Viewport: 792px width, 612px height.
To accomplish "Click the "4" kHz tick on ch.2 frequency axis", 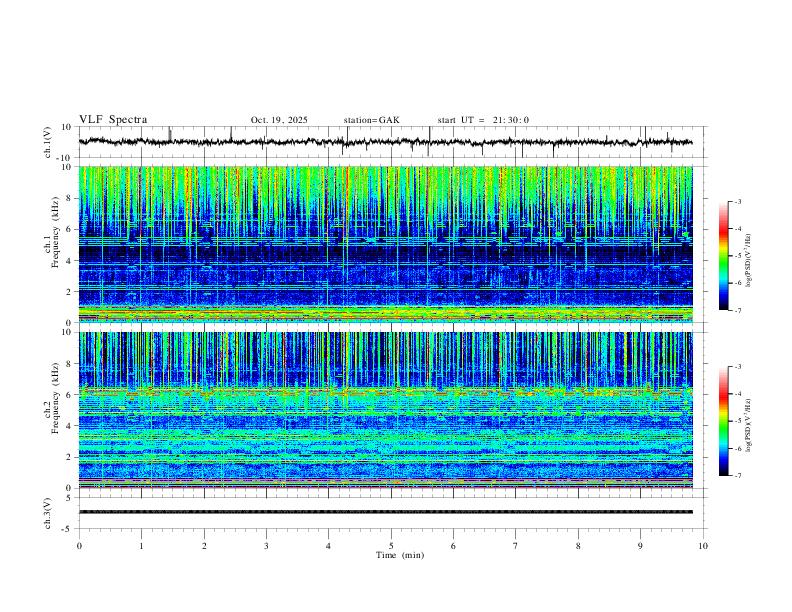I will (70, 426).
